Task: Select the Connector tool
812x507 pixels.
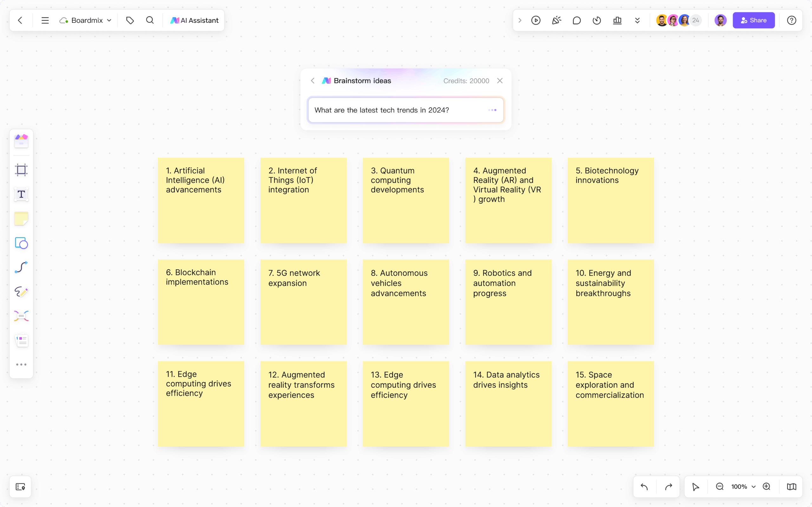Action: coord(21,267)
